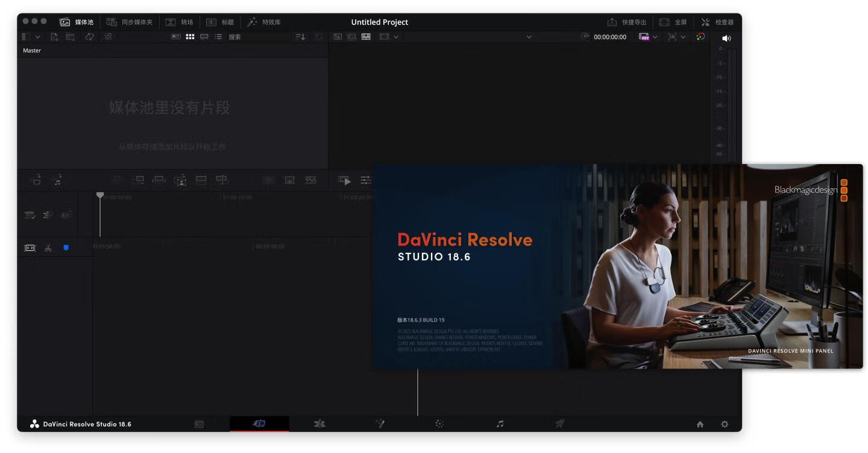Click the relink media chain icon

click(108, 37)
